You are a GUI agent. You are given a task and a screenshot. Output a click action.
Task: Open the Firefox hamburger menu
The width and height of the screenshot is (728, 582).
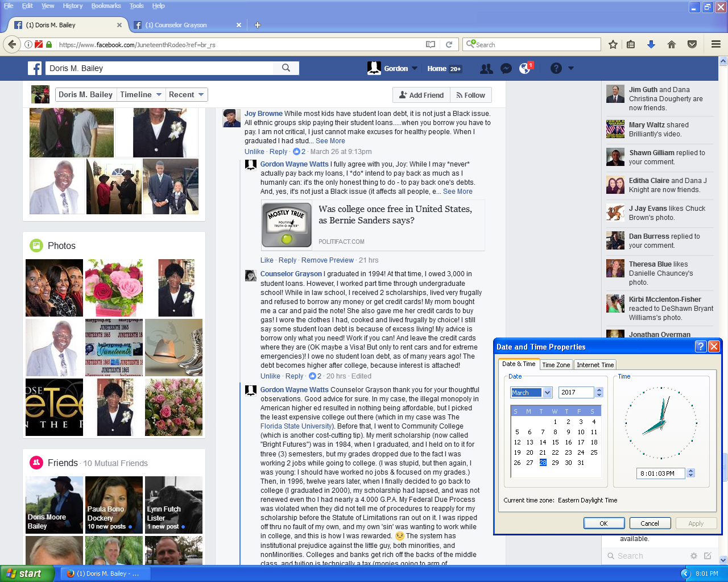pos(716,44)
